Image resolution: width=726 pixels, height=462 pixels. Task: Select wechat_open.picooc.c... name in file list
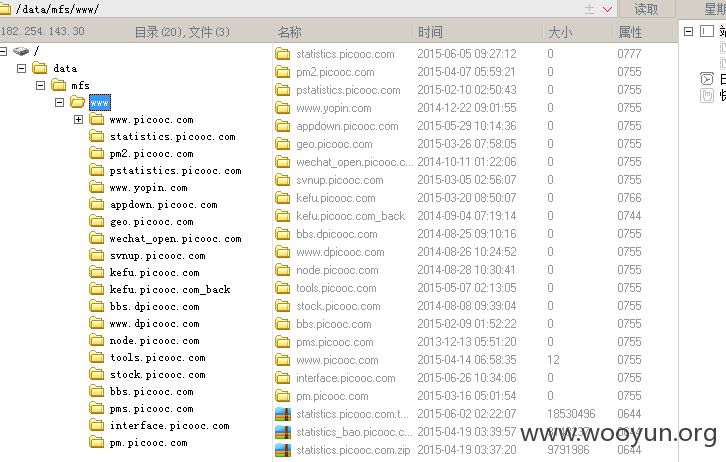355,162
